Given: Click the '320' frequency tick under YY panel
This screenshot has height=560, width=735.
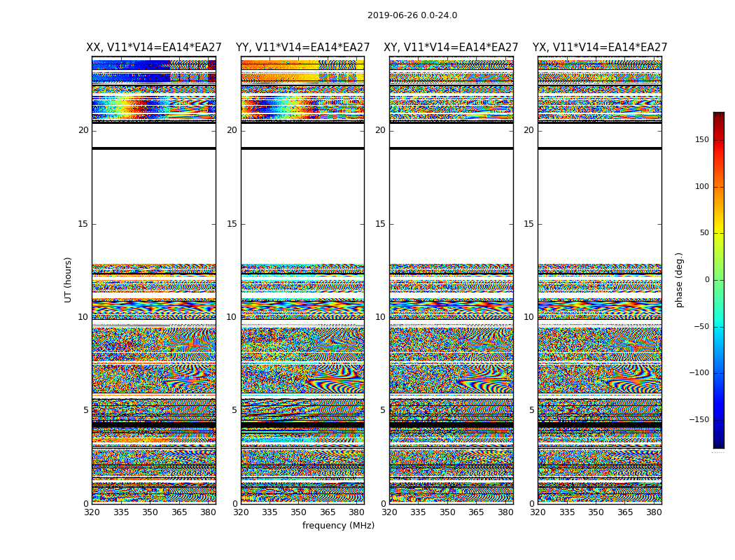Looking at the screenshot, I should click(x=241, y=512).
